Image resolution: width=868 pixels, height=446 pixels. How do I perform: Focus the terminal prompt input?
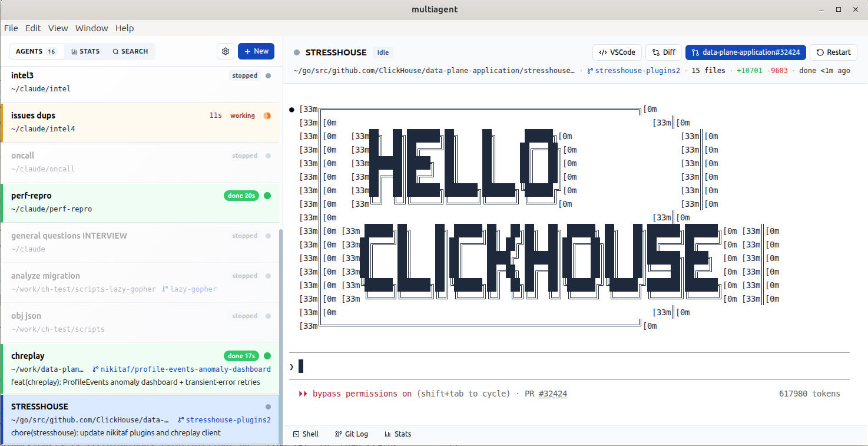(569, 366)
